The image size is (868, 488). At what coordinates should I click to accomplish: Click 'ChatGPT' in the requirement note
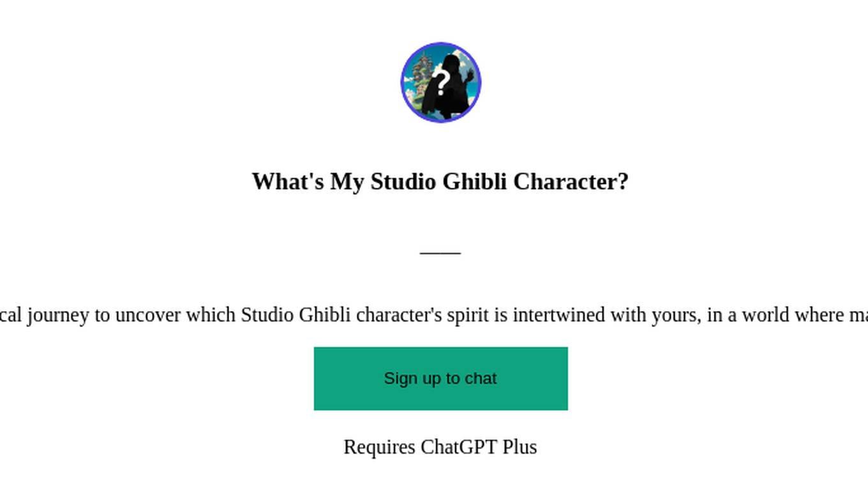click(459, 446)
